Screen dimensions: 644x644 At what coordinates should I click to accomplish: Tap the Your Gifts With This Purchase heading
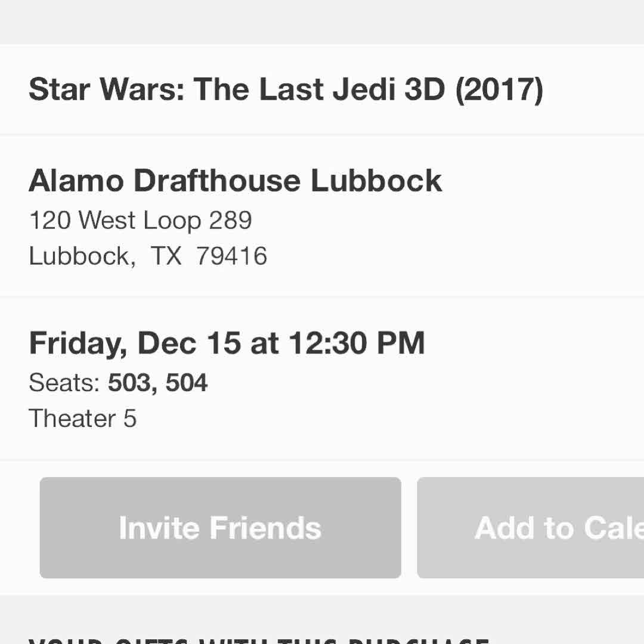[259, 639]
